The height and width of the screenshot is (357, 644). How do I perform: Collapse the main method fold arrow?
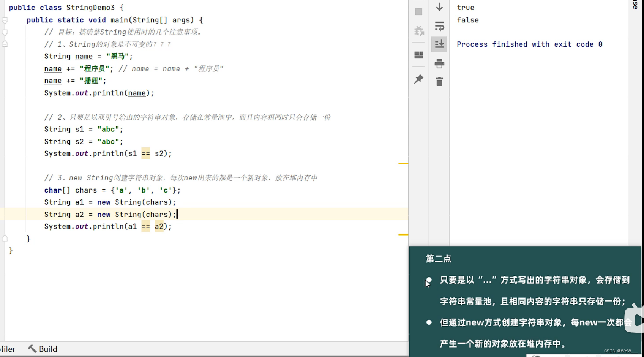pyautogui.click(x=5, y=20)
